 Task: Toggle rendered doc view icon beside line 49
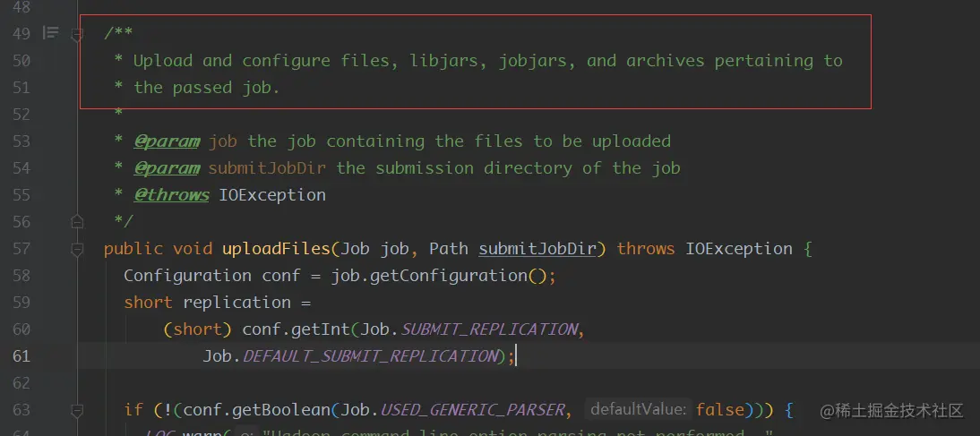point(51,33)
